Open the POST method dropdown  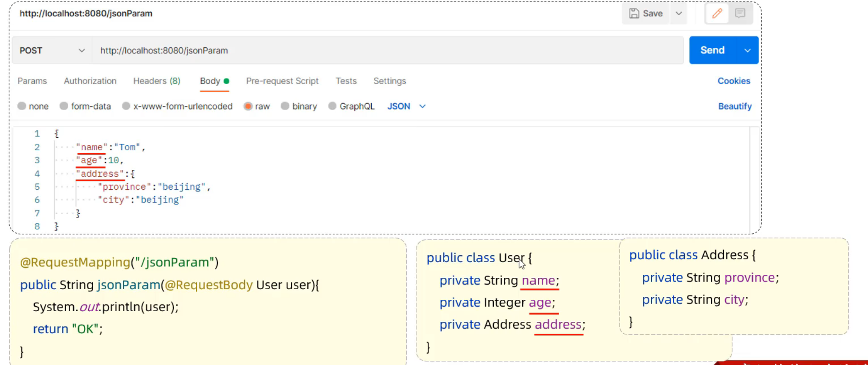52,50
